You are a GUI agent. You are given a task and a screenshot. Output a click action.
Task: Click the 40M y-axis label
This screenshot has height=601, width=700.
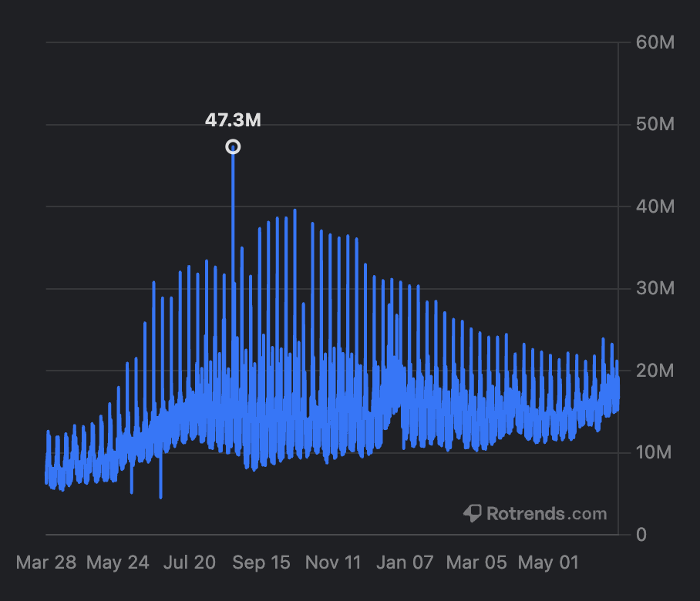click(x=655, y=206)
